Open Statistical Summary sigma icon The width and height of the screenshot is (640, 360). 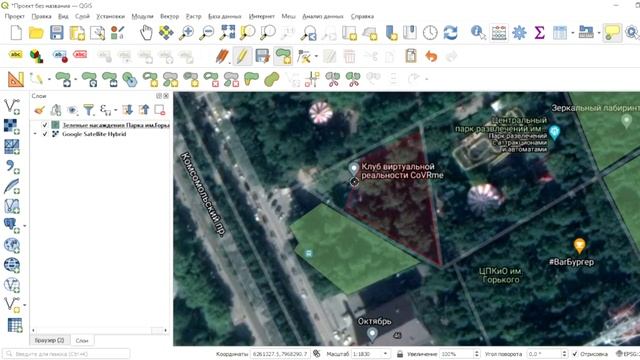pos(540,33)
